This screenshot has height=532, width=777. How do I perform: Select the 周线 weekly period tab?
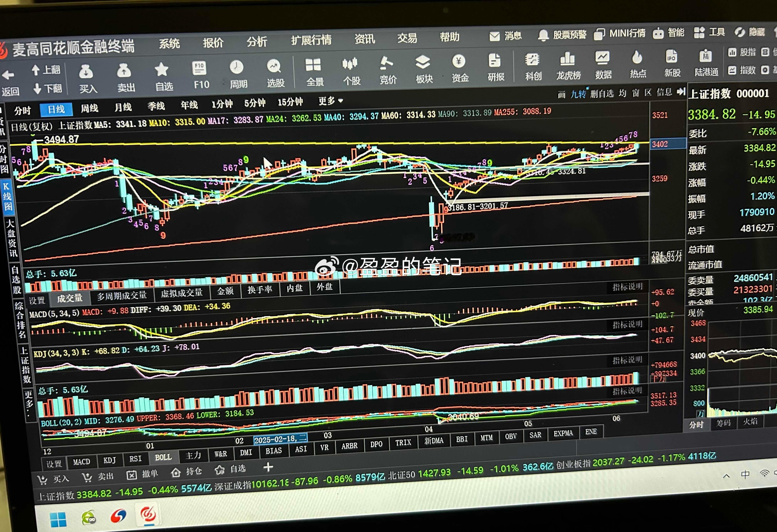pos(90,108)
